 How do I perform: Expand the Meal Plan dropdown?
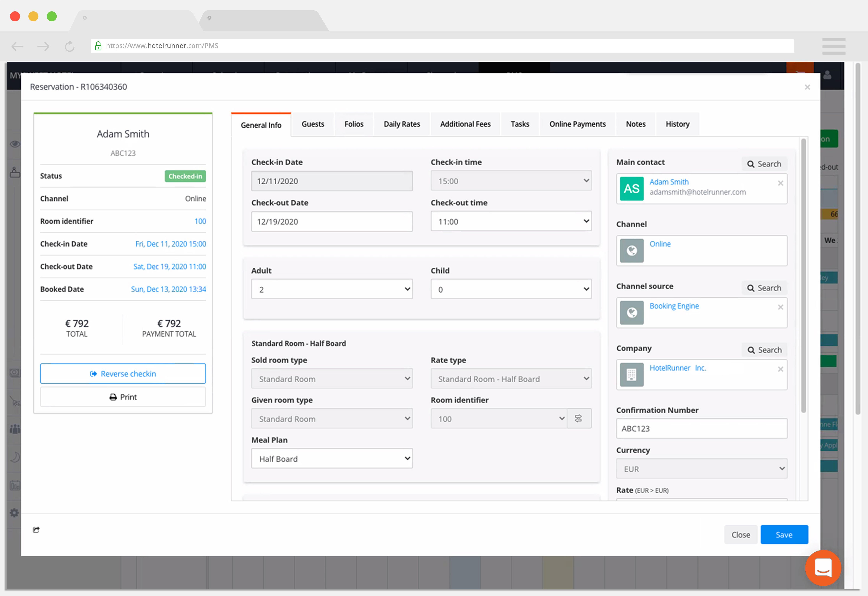[x=332, y=459]
